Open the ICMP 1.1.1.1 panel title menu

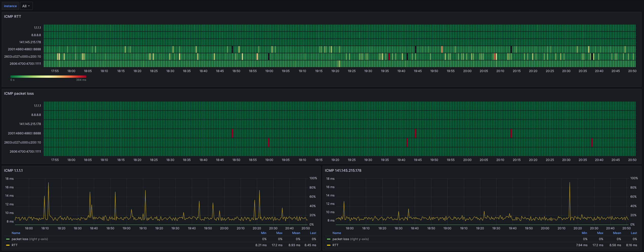click(13, 170)
